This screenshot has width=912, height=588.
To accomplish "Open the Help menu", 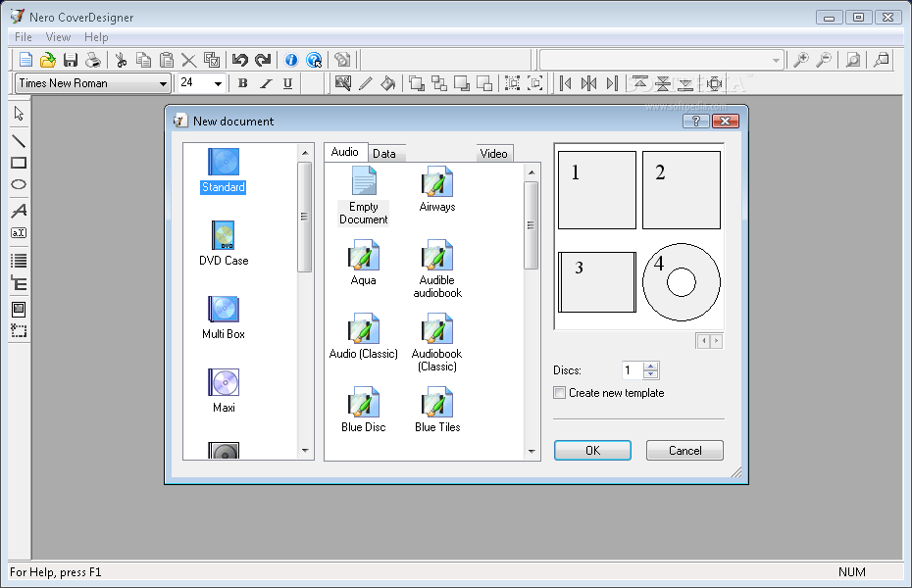I will tap(96, 37).
